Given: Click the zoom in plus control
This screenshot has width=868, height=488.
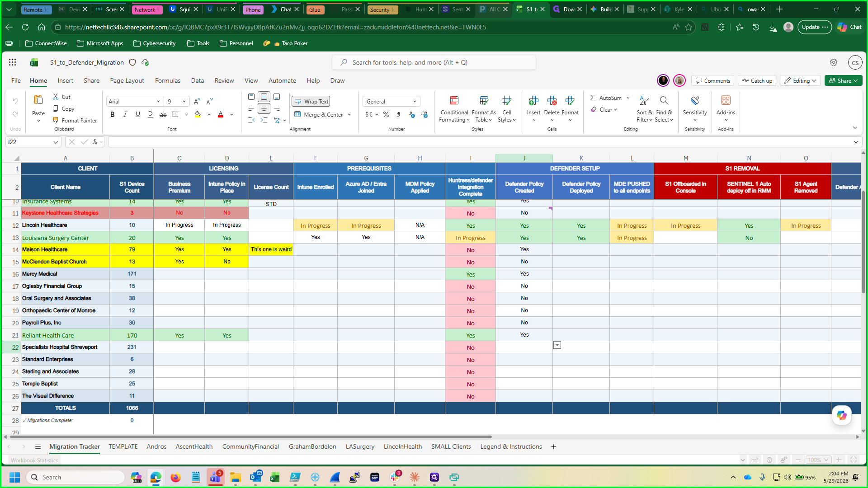Looking at the screenshot, I should (839, 460).
